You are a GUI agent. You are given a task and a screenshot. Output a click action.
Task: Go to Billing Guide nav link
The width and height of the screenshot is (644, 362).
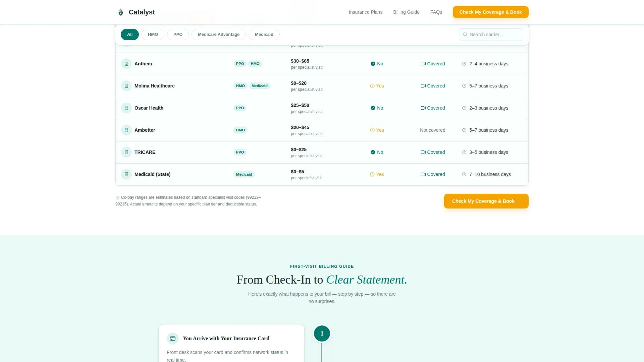[406, 12]
